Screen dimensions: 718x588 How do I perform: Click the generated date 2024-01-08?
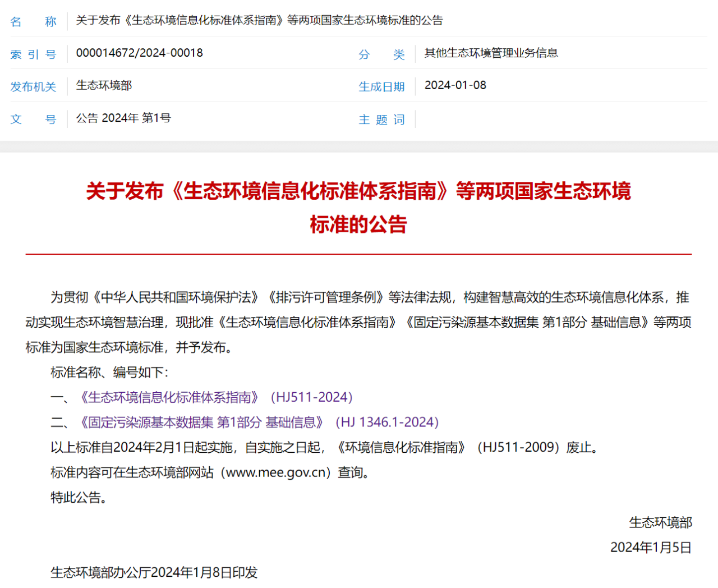pyautogui.click(x=455, y=85)
